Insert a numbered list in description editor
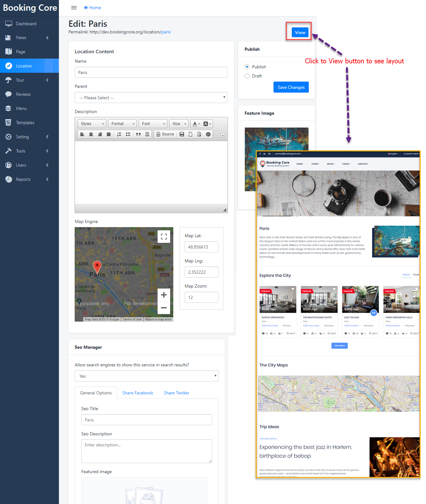The height and width of the screenshot is (504, 426). point(119,134)
